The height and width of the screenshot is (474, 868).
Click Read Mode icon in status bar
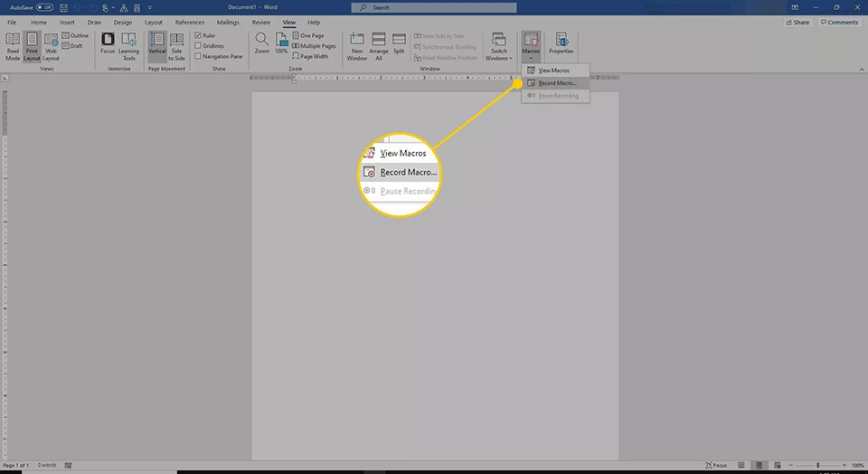pos(741,465)
